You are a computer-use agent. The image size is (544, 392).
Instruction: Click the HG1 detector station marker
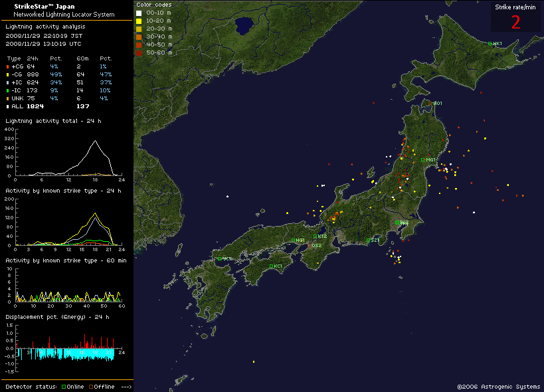(294, 241)
